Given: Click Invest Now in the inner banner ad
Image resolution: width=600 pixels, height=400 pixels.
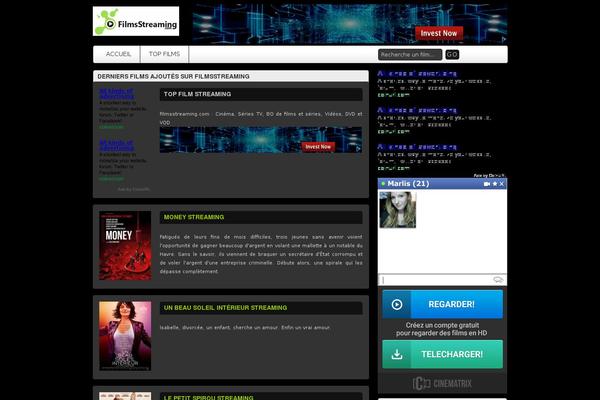Looking at the screenshot, I should click(x=318, y=147).
